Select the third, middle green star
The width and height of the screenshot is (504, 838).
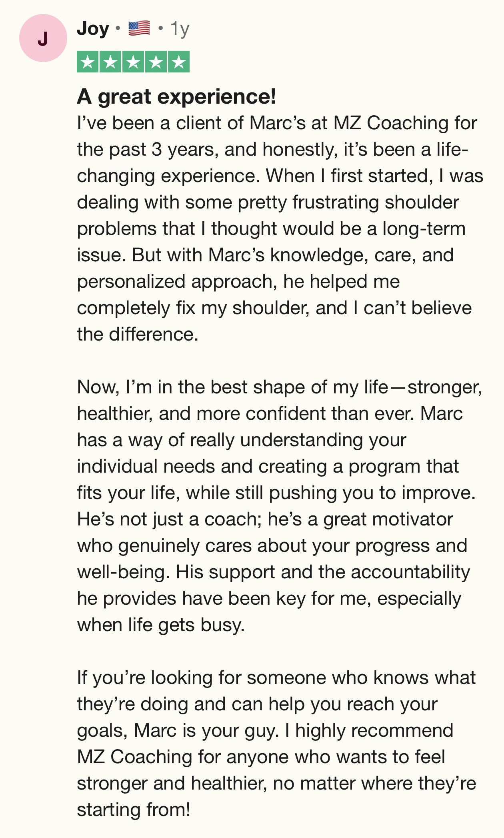tap(133, 62)
